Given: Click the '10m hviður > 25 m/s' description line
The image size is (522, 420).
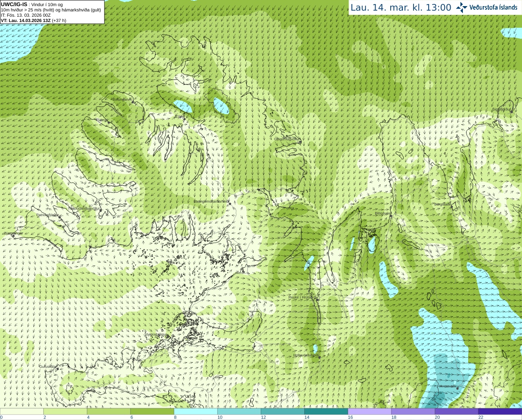Looking at the screenshot, I should pos(51,10).
